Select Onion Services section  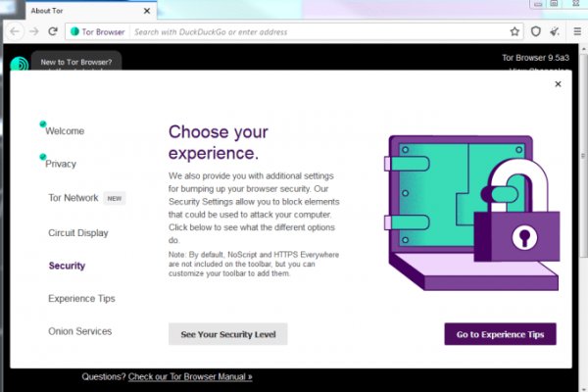[x=80, y=331]
